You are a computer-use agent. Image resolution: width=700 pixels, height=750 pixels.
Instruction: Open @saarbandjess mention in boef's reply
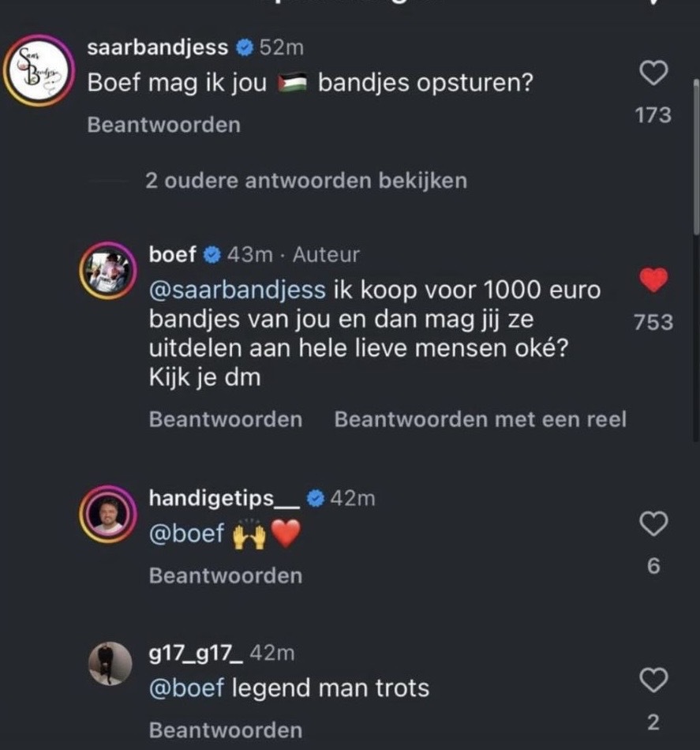point(237,290)
